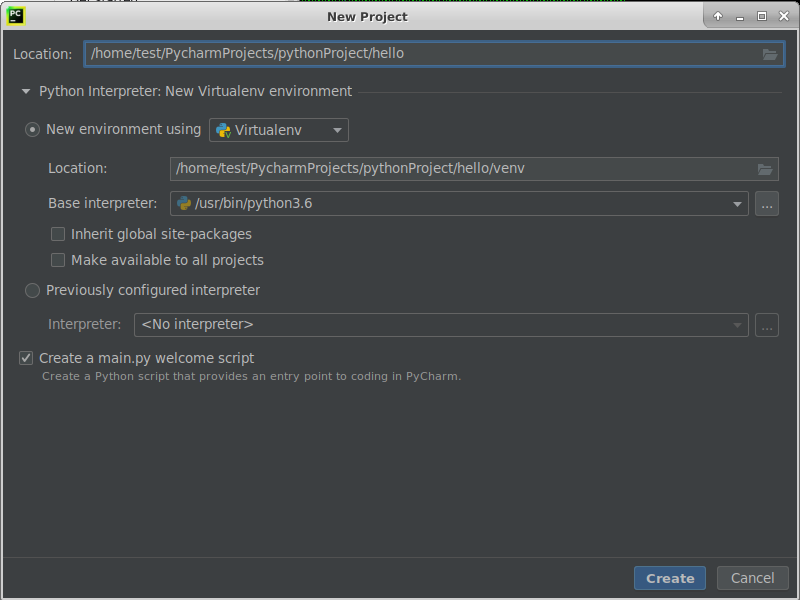The image size is (800, 600).
Task: Click the Base interpreter label
Action: (103, 203)
